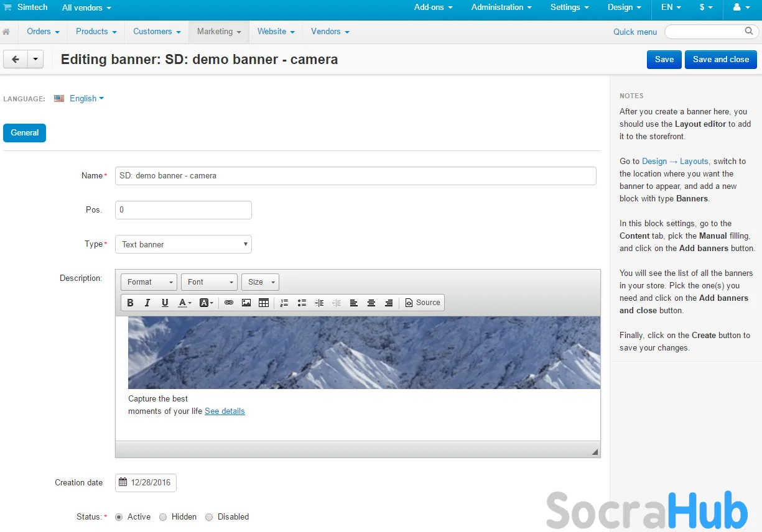Toggle bold formatting in the editor

(x=130, y=303)
